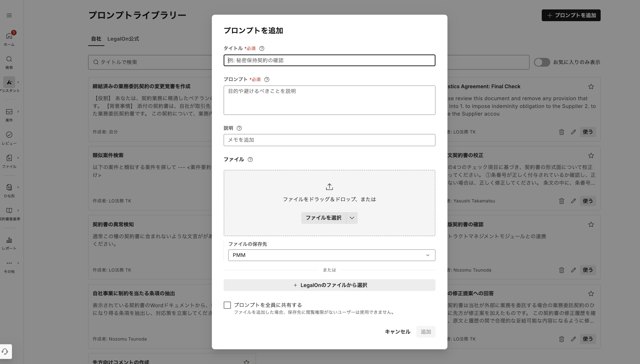The width and height of the screenshot is (640, 364).
Task: Edit the Yasushi Takamatsu prompt
Action: pyautogui.click(x=574, y=201)
